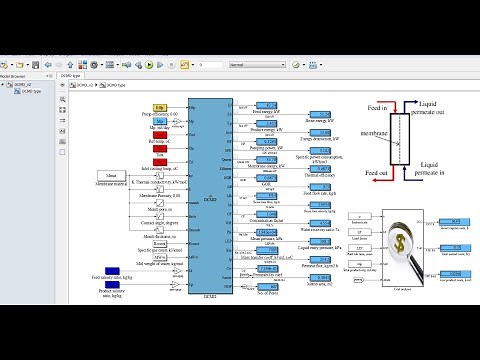The width and height of the screenshot is (480, 360).
Task: Click the build model toolbar icon
Action: tap(313, 65)
